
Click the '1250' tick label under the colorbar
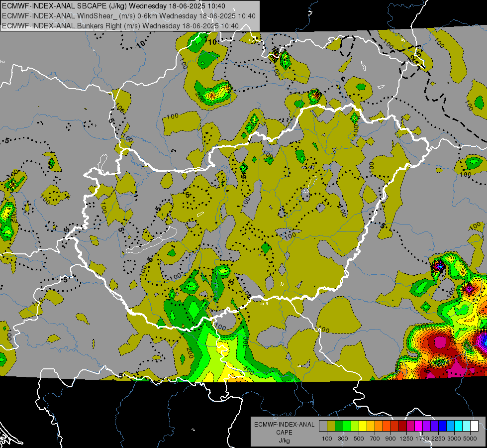[406, 439]
